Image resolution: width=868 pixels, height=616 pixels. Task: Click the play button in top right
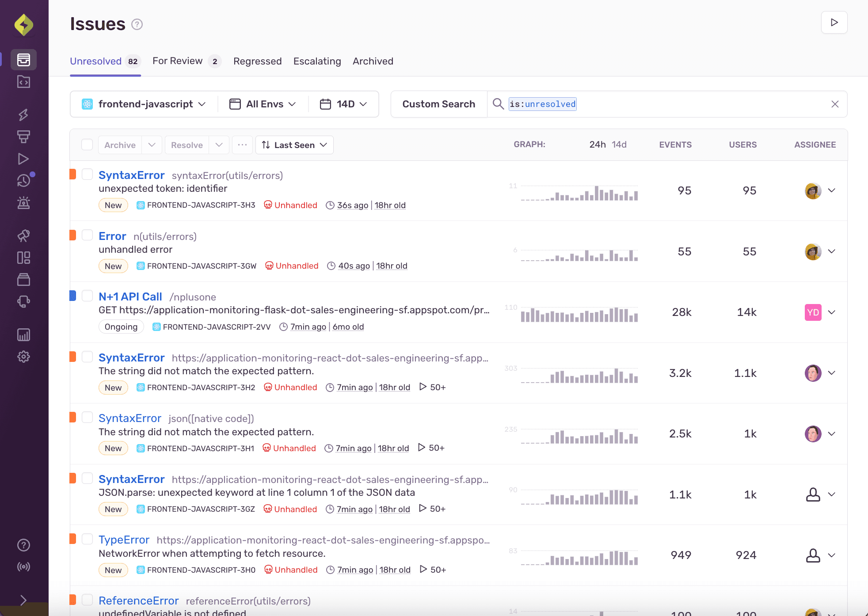[835, 22]
